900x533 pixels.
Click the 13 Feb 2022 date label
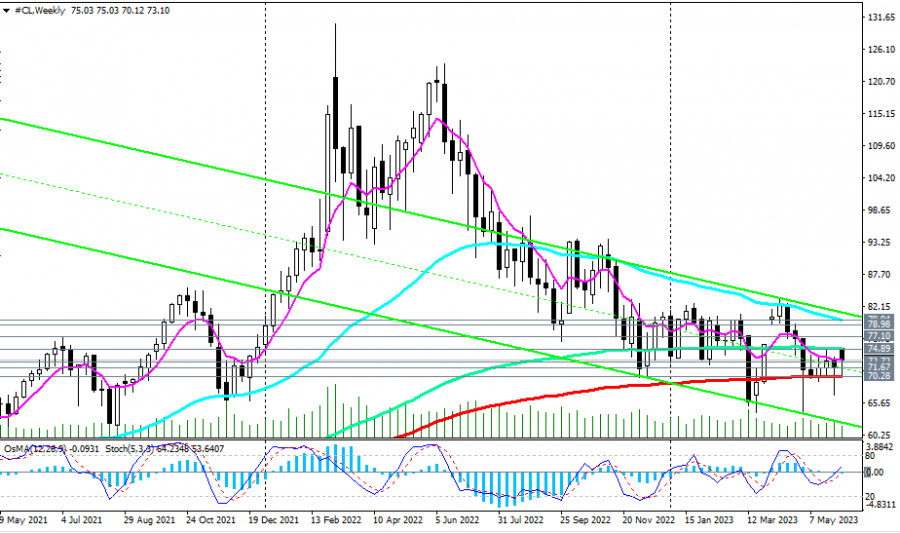338,520
